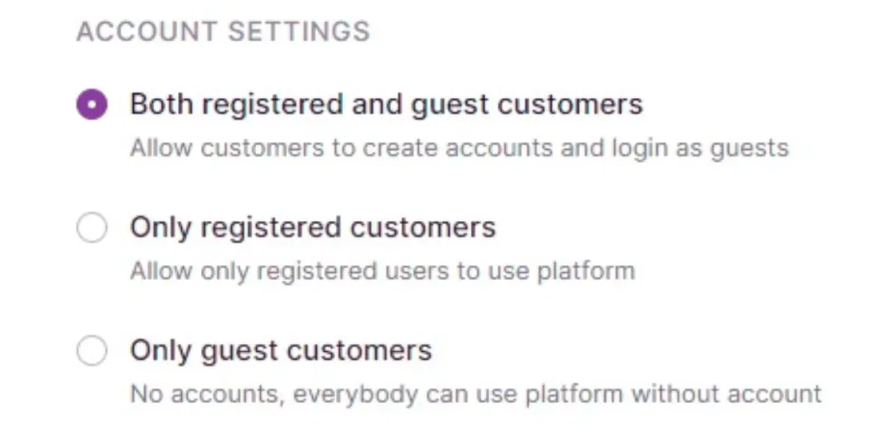This screenshot has width=873, height=437.
Task: Allow both account creation and guest login
Action: 92,105
